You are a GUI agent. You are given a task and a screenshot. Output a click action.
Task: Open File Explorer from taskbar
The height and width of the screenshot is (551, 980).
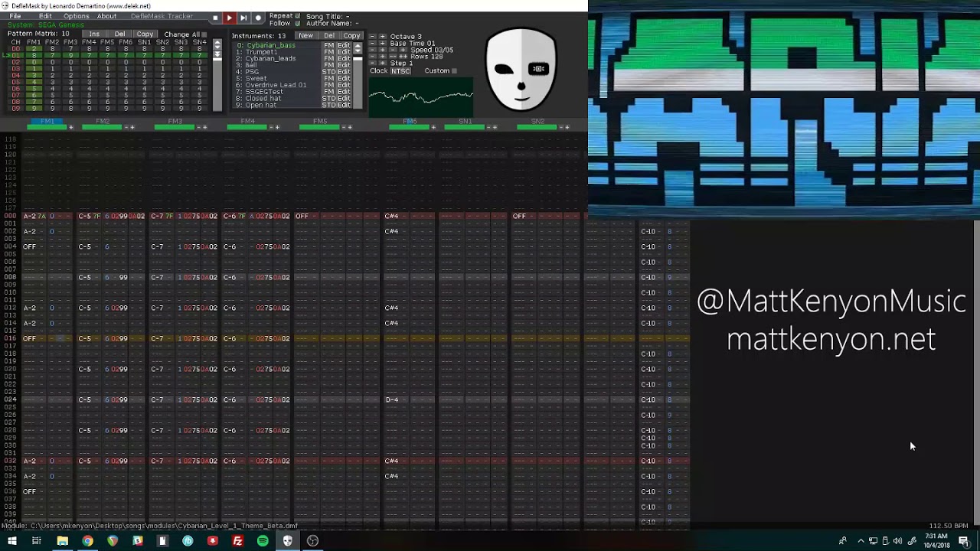[62, 541]
